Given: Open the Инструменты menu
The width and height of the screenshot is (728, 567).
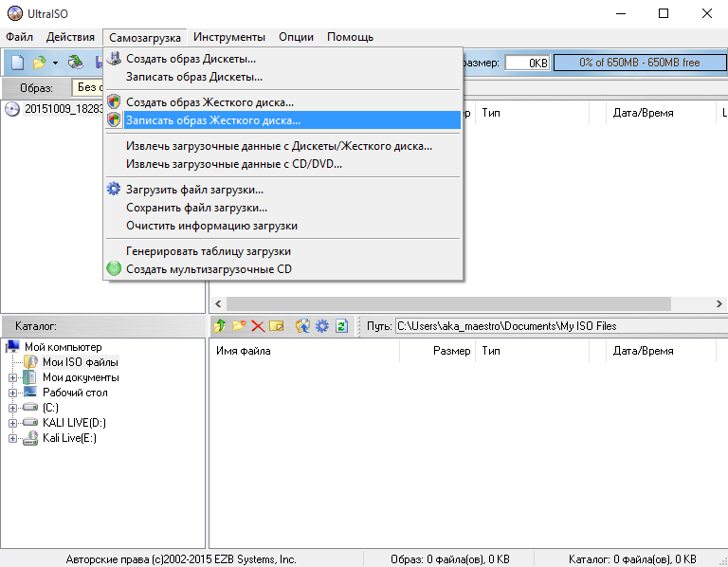Looking at the screenshot, I should pos(229,37).
